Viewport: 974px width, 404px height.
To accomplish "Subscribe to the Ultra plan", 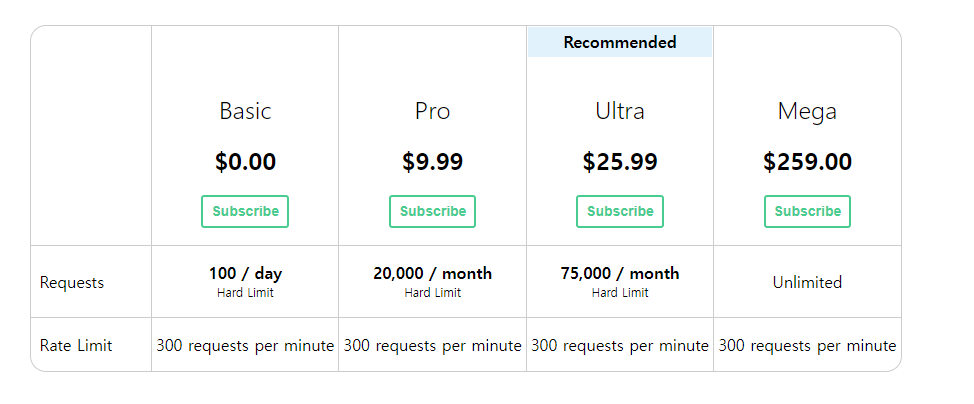I will (x=620, y=212).
